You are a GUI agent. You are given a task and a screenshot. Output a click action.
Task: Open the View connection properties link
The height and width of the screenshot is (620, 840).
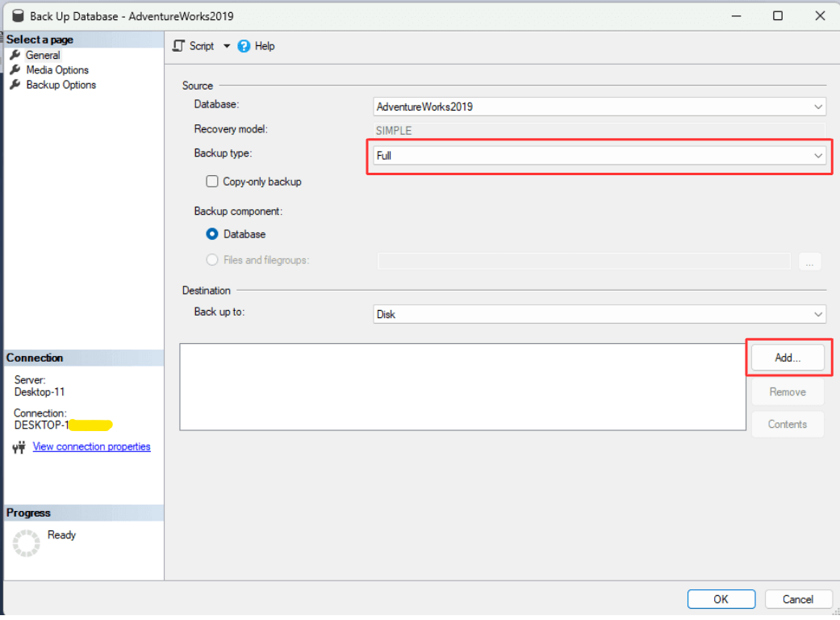pyautogui.click(x=91, y=446)
